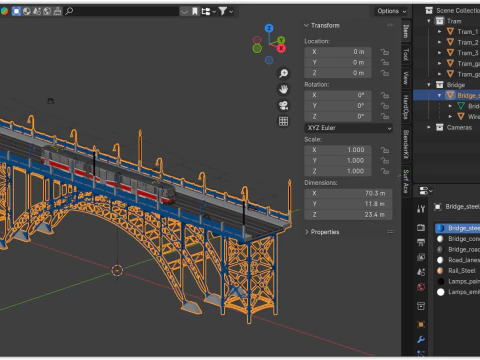This screenshot has height=360, width=480.
Task: Select Scene Collection in outliner
Action: [458, 11]
